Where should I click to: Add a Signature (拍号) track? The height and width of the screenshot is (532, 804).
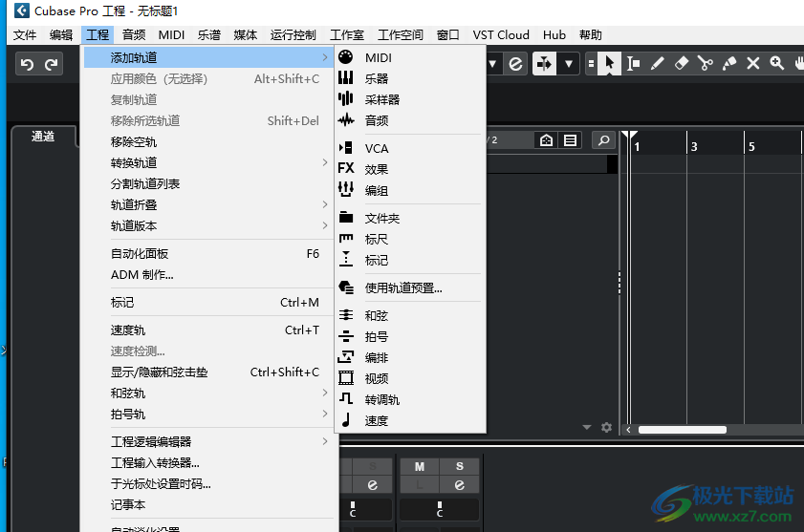coord(410,336)
